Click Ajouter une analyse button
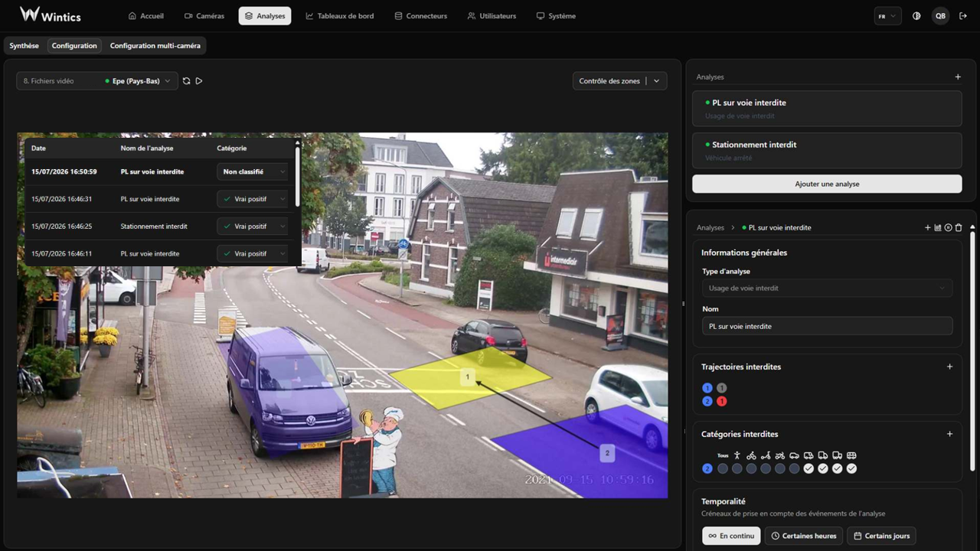Screen dimensions: 980x551 tap(827, 184)
